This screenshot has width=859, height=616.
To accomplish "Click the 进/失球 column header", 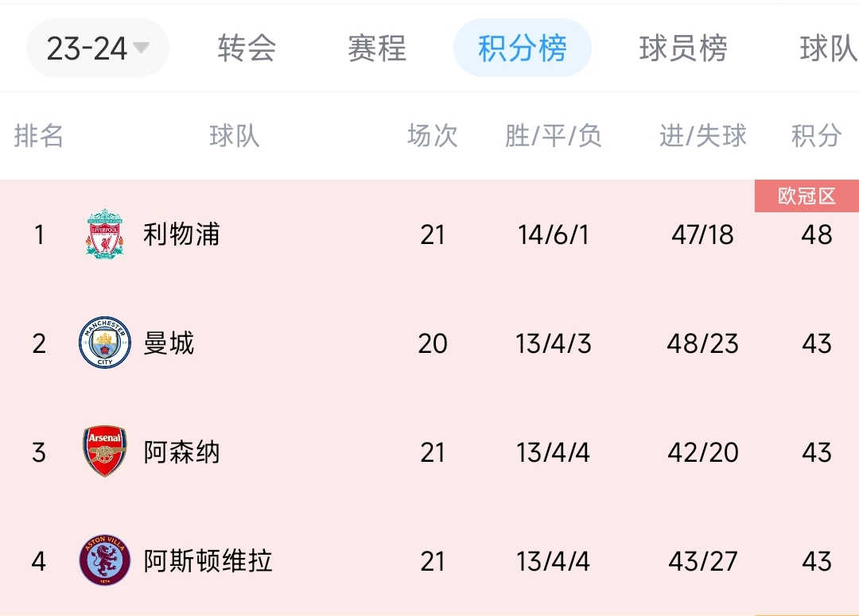I will [703, 136].
